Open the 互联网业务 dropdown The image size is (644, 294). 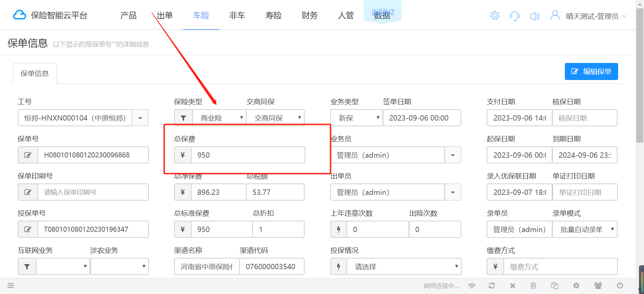tap(63, 267)
